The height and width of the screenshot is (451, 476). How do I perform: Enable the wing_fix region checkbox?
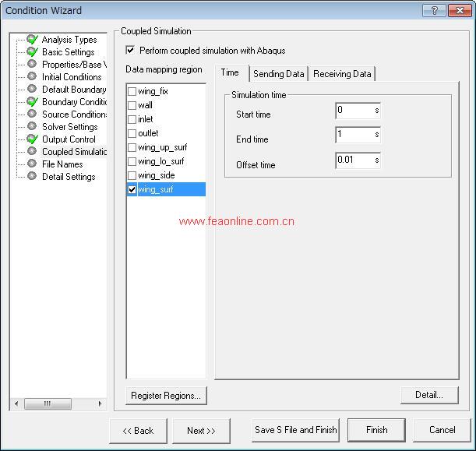pyautogui.click(x=132, y=91)
